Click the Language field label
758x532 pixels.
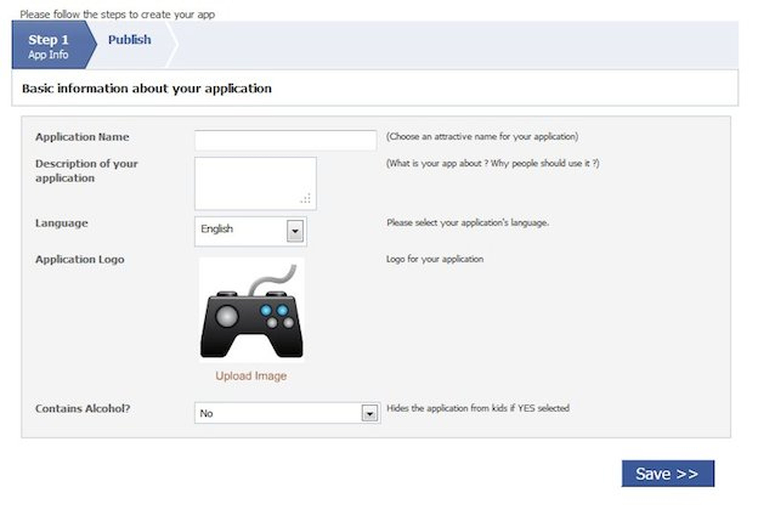61,223
